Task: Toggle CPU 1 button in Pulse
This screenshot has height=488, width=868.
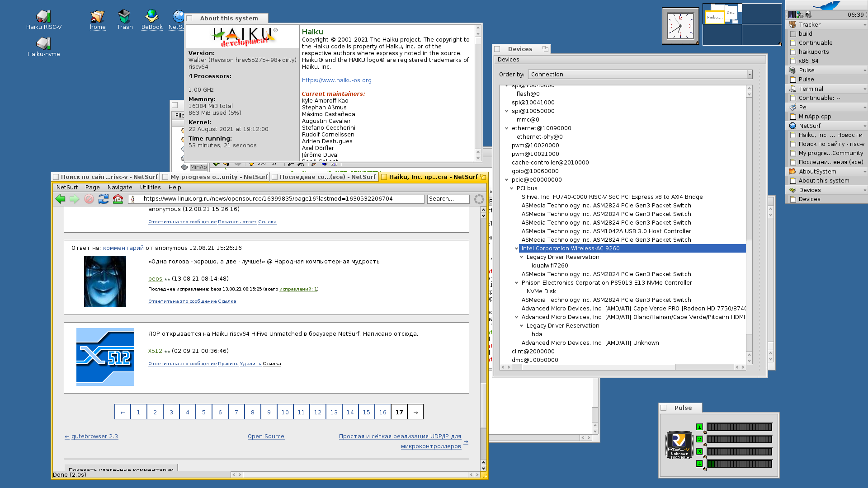Action: click(x=699, y=427)
